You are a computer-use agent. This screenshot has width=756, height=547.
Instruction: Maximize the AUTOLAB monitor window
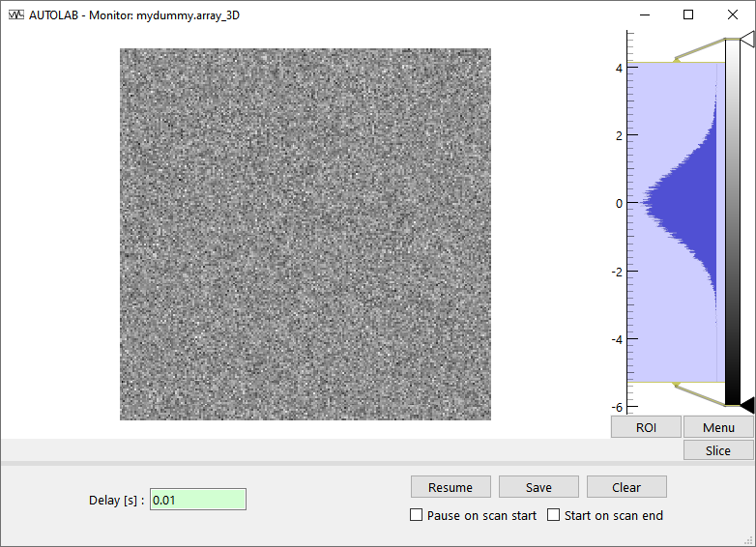point(688,14)
